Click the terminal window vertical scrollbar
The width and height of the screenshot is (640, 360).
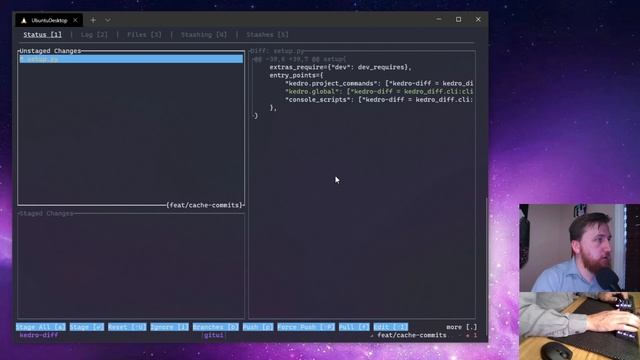tap(486, 267)
